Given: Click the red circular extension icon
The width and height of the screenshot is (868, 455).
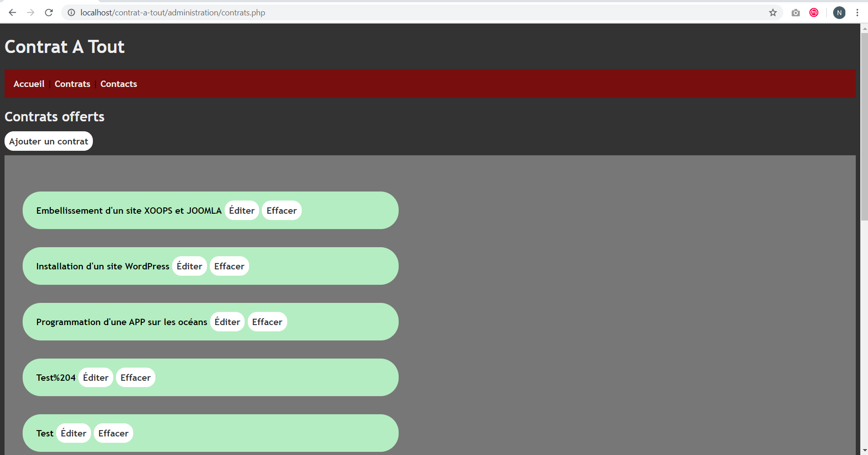Looking at the screenshot, I should pyautogui.click(x=814, y=13).
